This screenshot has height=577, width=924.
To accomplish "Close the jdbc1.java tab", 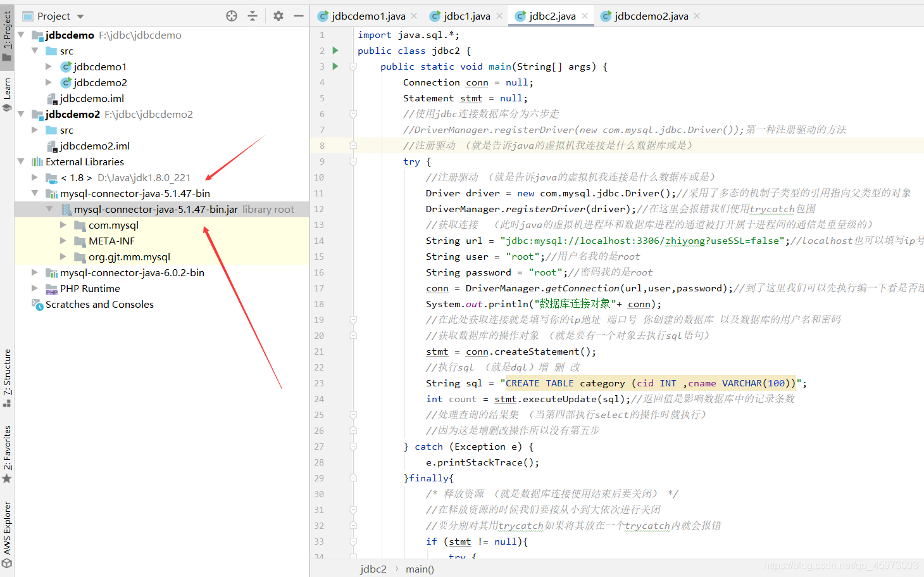I will 499,16.
